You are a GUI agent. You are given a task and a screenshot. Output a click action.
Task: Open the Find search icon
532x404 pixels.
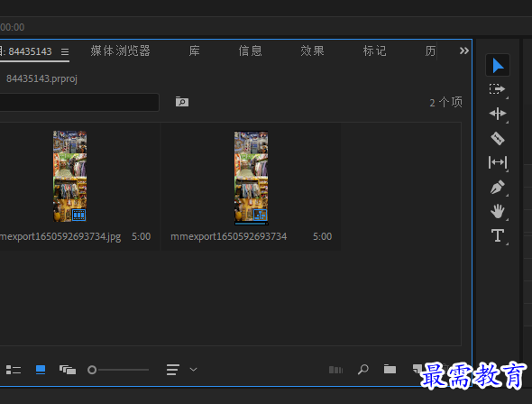tap(363, 370)
